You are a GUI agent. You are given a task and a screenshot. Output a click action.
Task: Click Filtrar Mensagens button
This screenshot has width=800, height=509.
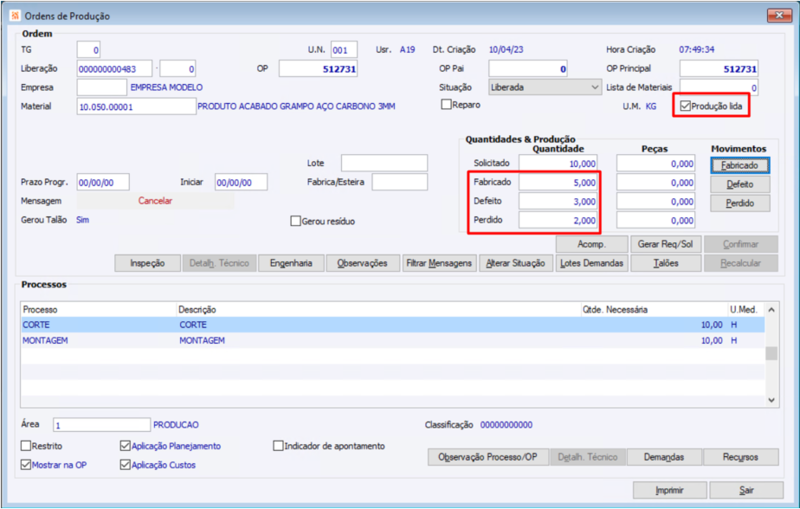click(x=439, y=263)
